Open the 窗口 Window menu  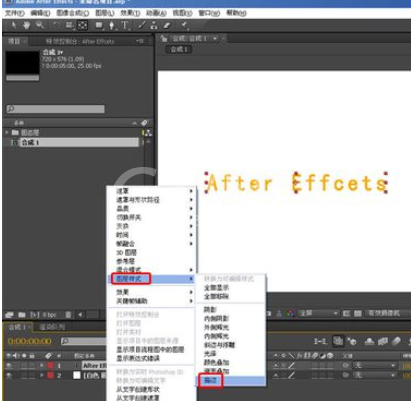click(x=209, y=13)
